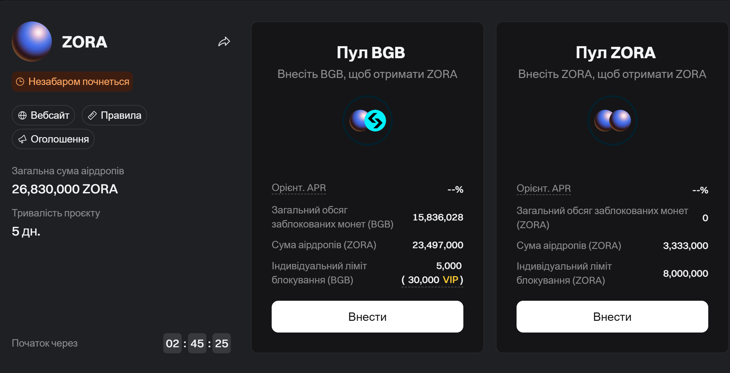Viewport: 730px width, 373px height.
Task: Open the Оголошення announcement
Action: 53,139
